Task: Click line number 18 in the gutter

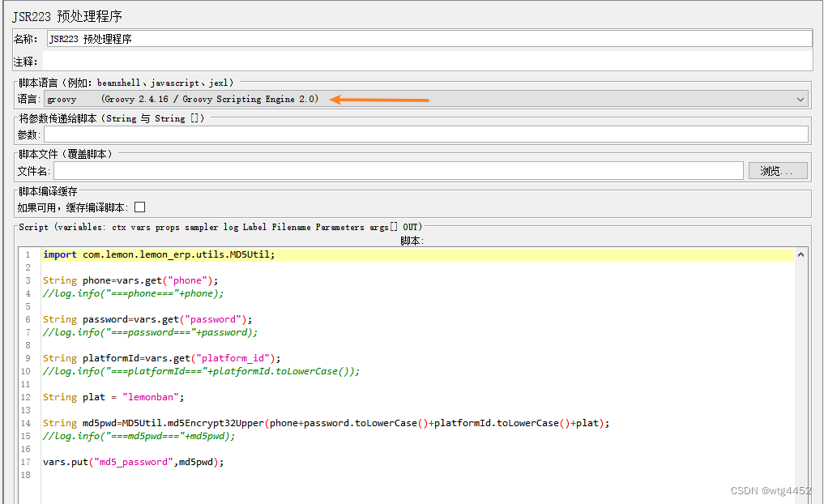Action: click(x=26, y=475)
